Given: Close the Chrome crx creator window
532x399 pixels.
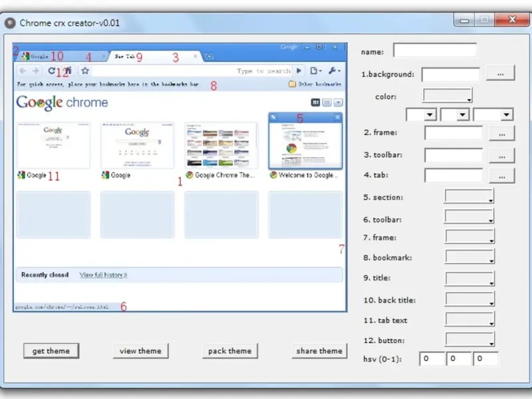Looking at the screenshot, I should coord(512,20).
